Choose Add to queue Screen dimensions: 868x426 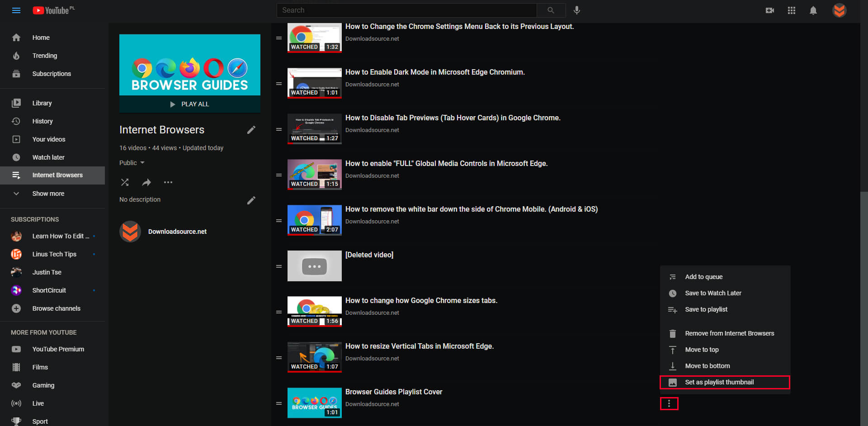click(725, 277)
